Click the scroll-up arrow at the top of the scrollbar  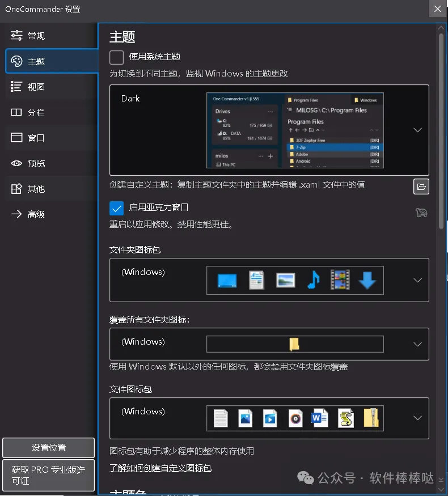441,28
